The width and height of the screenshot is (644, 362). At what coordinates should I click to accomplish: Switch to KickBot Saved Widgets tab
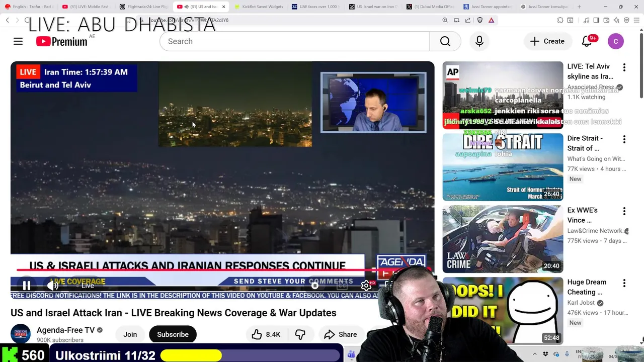(258, 7)
